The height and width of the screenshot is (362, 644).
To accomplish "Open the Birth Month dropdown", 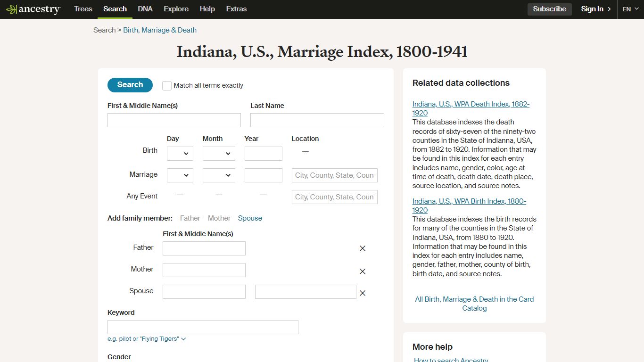I will click(x=219, y=154).
